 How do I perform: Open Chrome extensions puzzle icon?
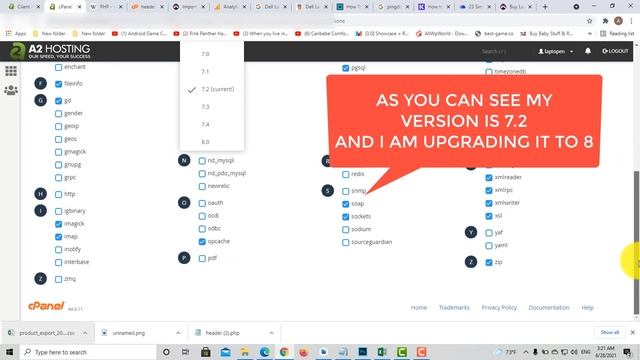tap(605, 21)
